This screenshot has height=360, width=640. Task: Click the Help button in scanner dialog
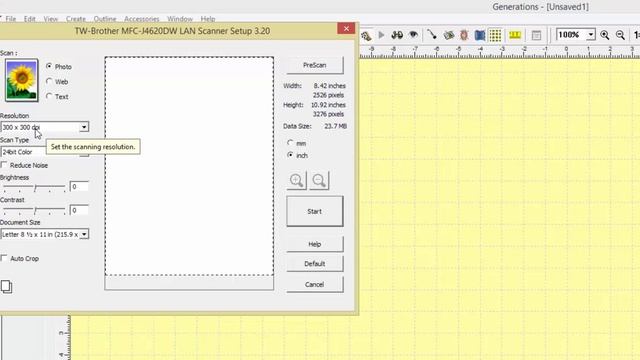(315, 244)
